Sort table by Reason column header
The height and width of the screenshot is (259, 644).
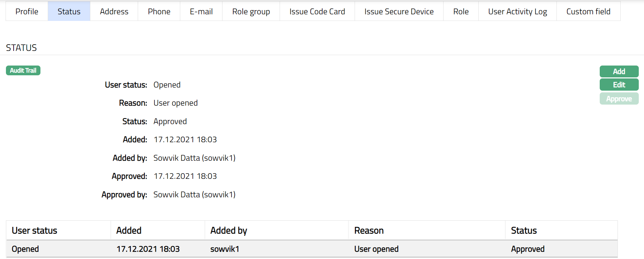click(x=369, y=230)
